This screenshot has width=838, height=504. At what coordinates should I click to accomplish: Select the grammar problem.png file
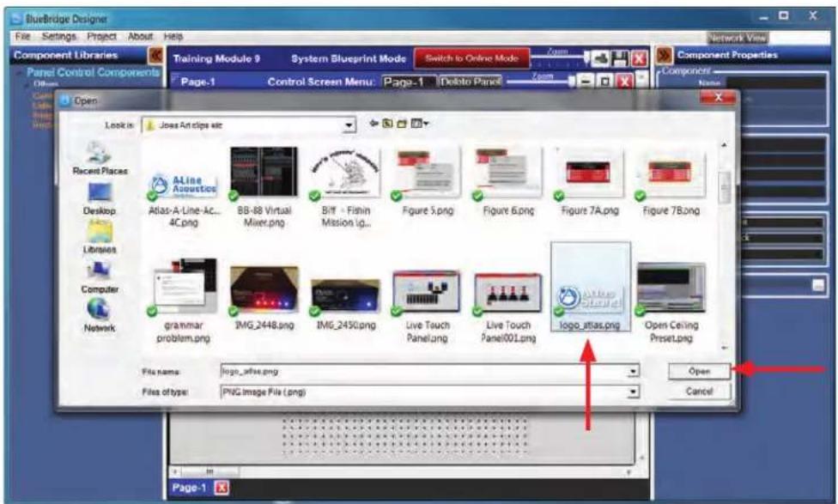(x=184, y=301)
